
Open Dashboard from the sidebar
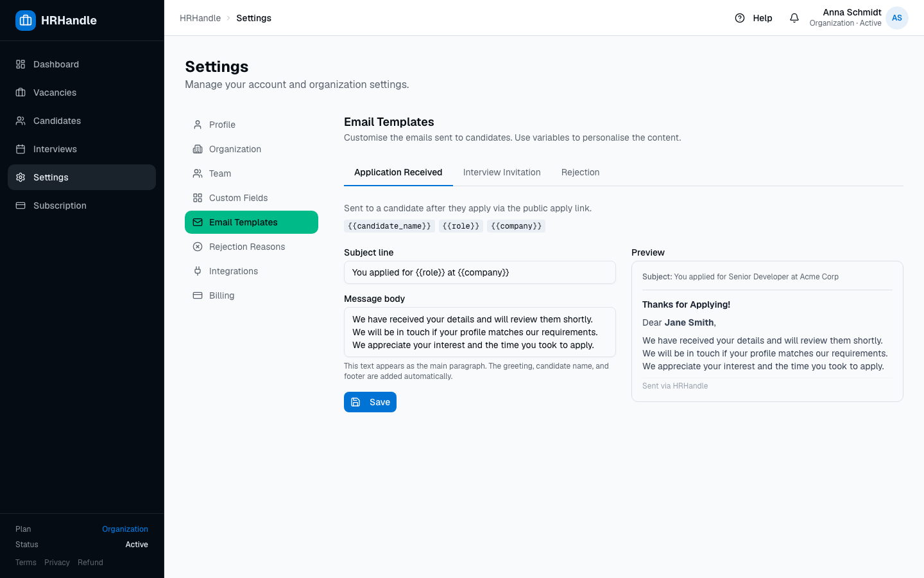81,64
